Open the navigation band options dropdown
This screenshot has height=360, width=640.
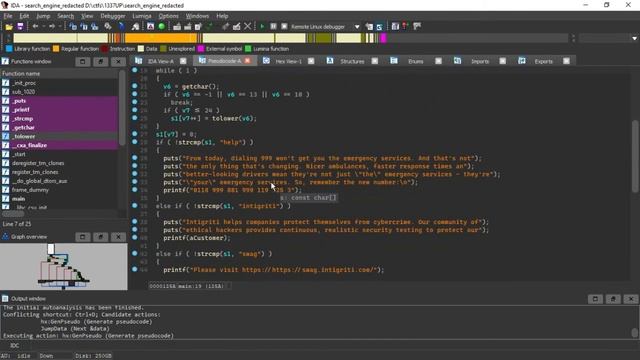pyautogui.click(x=634, y=38)
